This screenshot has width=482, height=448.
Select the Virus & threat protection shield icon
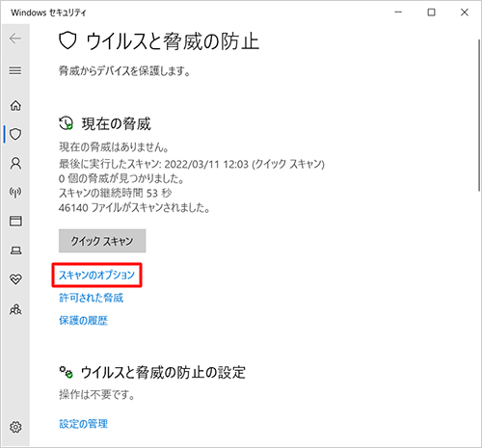click(15, 134)
